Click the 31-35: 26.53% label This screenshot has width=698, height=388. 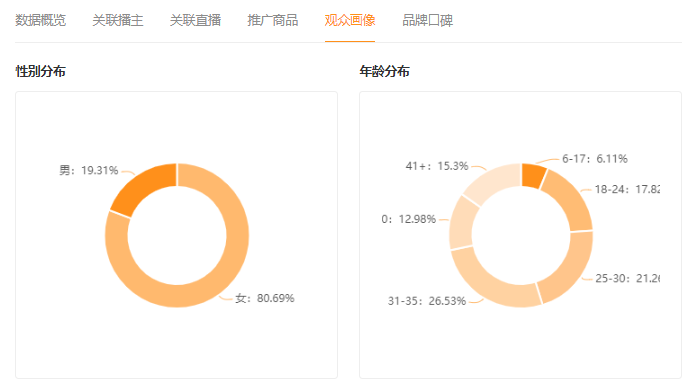pos(426,301)
